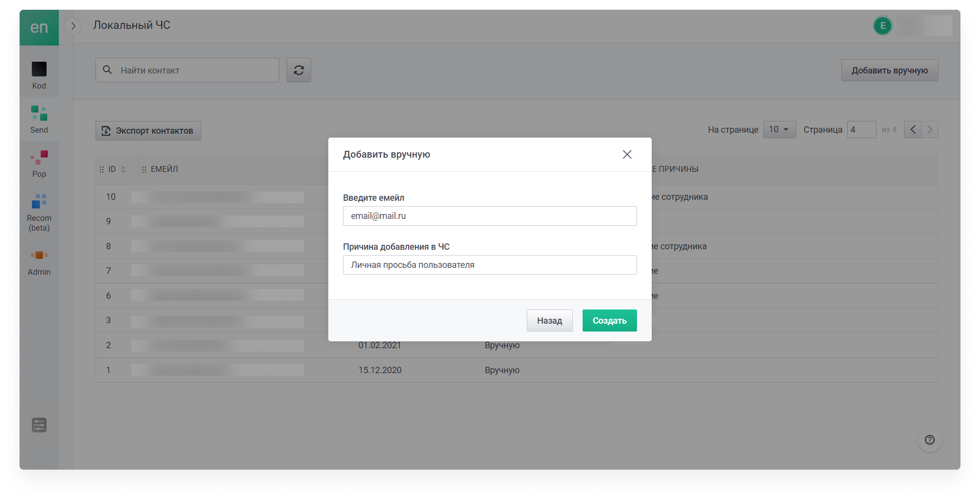Screen dimensions: 980x499
Task: Click the 'Причина добавления в ЧС' field
Action: point(490,265)
